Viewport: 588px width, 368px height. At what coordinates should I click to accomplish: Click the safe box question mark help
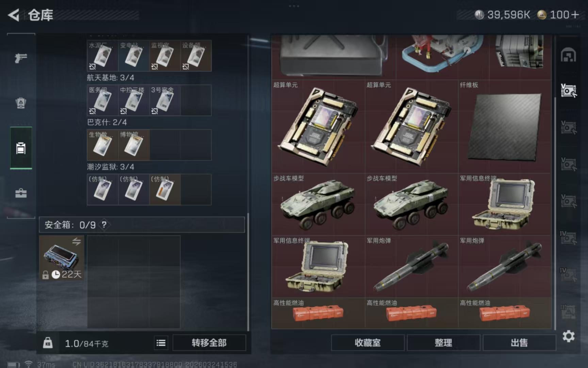coord(104,225)
